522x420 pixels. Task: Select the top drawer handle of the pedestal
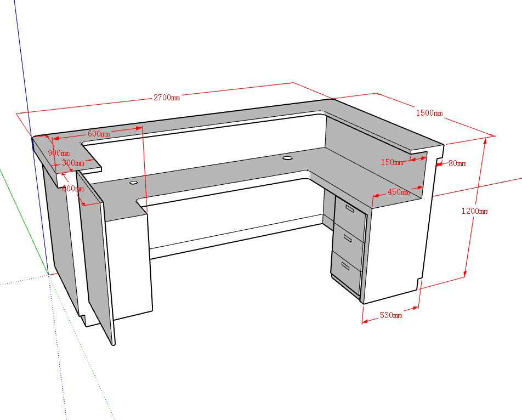pos(350,209)
